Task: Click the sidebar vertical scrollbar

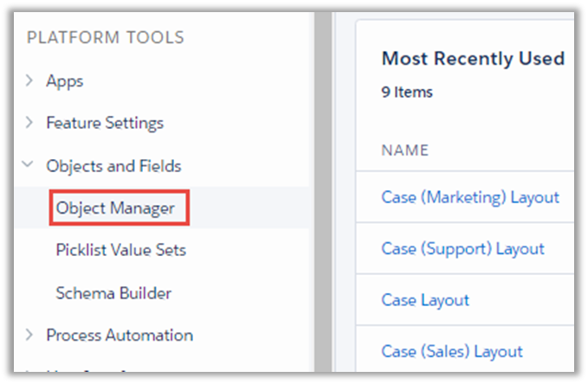Action: pyautogui.click(x=322, y=190)
